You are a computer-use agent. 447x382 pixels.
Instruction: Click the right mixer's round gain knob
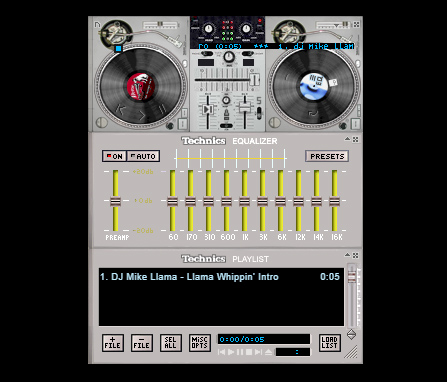246,29
